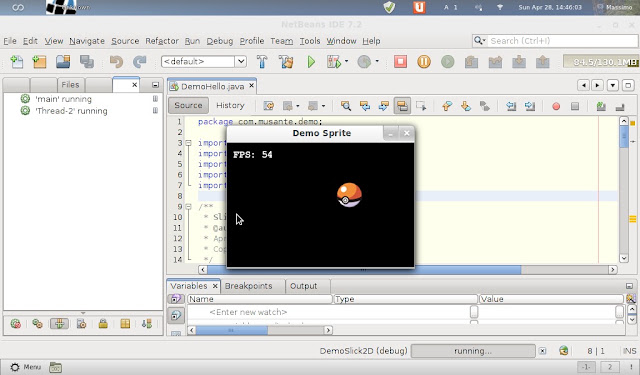
Task: Click the Clean and Build icon
Action: (286, 62)
